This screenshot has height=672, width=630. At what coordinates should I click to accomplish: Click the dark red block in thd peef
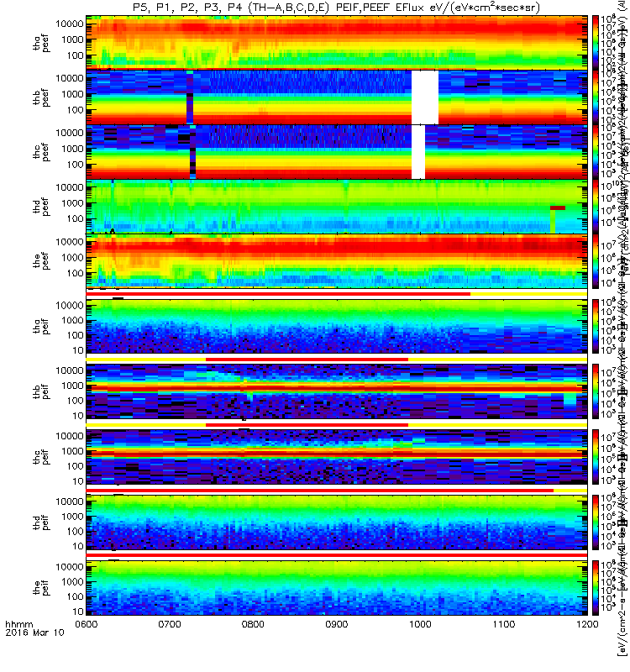(x=558, y=207)
